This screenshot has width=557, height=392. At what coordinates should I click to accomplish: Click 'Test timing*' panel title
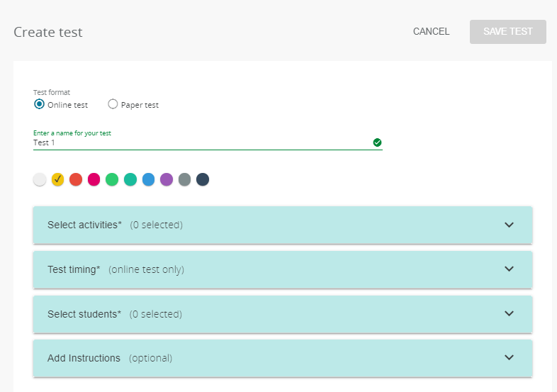coord(74,270)
